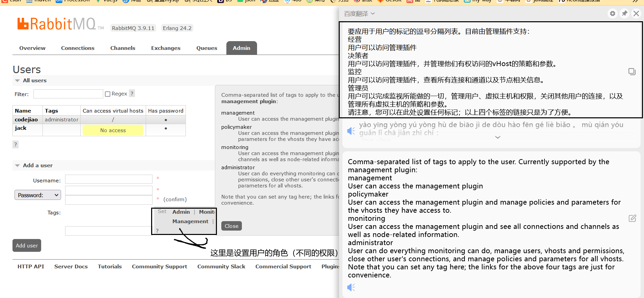Focus the password confirm input field
The height and width of the screenshot is (298, 644).
109,200
